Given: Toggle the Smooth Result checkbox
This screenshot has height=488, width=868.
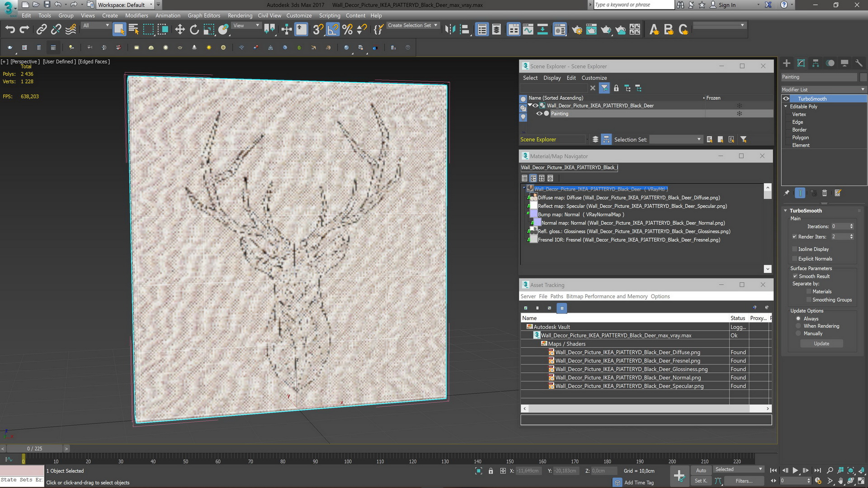Looking at the screenshot, I should click(x=795, y=277).
